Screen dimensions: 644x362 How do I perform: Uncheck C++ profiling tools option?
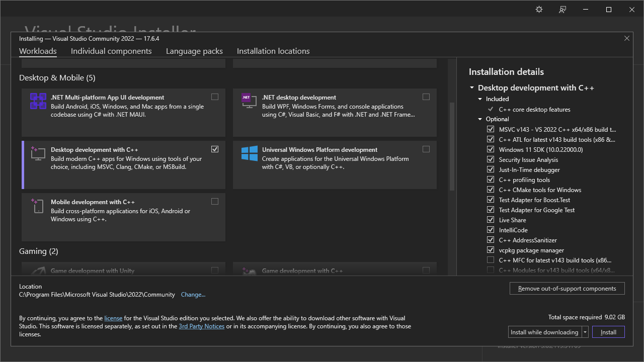point(491,179)
